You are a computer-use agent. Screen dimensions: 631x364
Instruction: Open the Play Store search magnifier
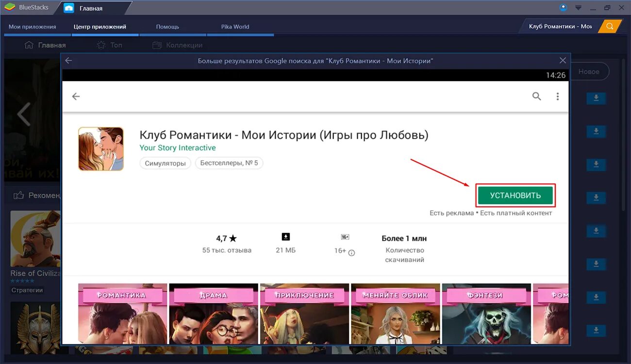coord(536,96)
